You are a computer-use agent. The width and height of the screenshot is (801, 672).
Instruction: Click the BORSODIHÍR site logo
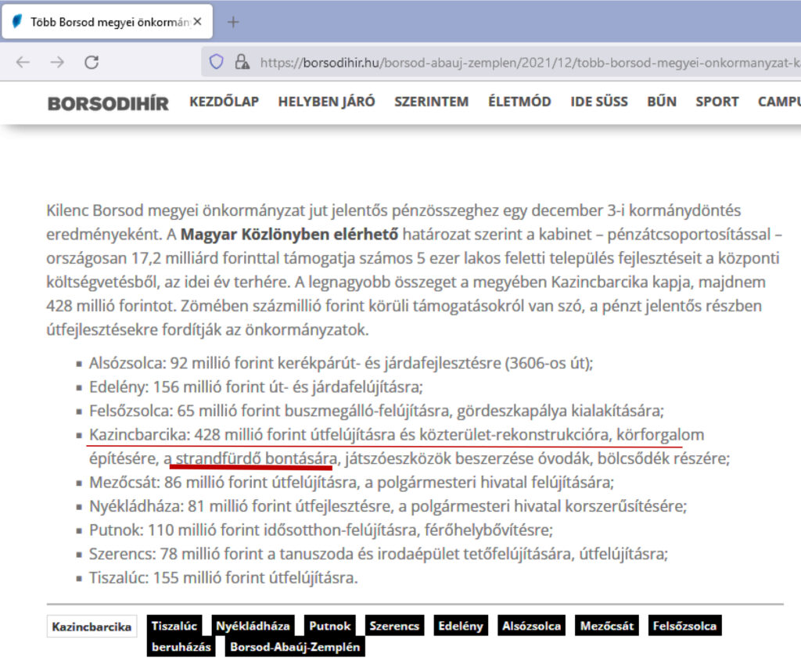click(108, 102)
